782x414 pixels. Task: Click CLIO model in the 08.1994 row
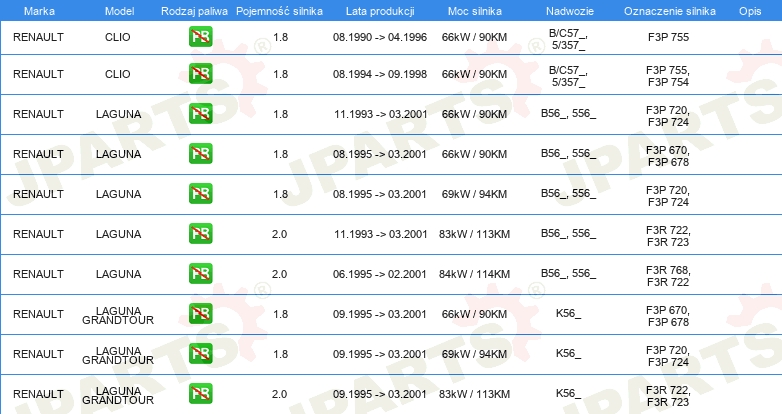click(x=118, y=74)
